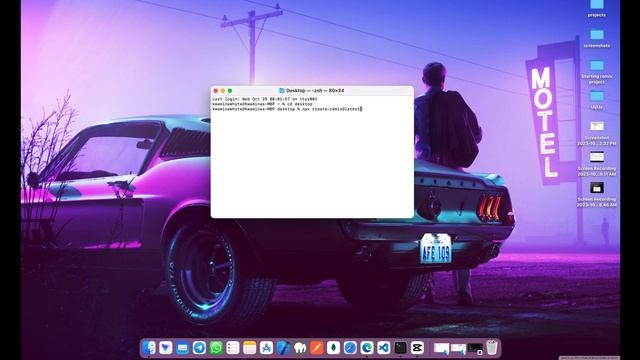Image resolution: width=640 pixels, height=360 pixels.
Task: Open the yellow Notes app in Dock
Action: (x=249, y=348)
